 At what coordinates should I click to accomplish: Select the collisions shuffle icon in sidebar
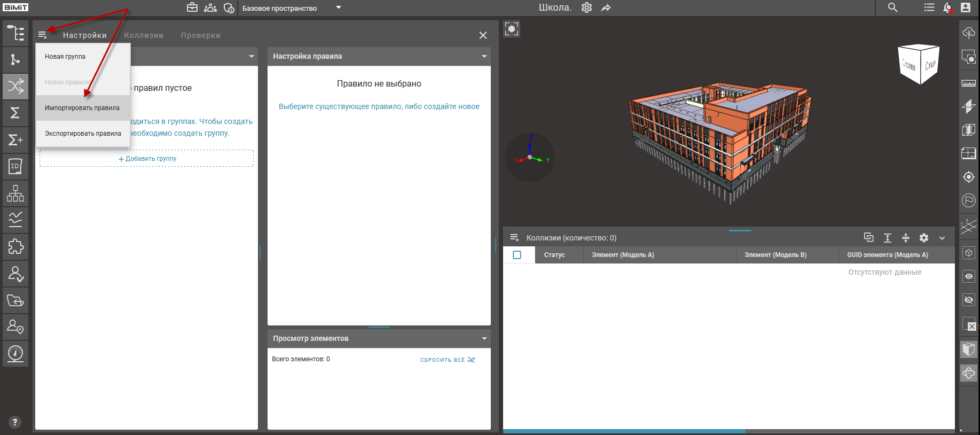[x=15, y=86]
